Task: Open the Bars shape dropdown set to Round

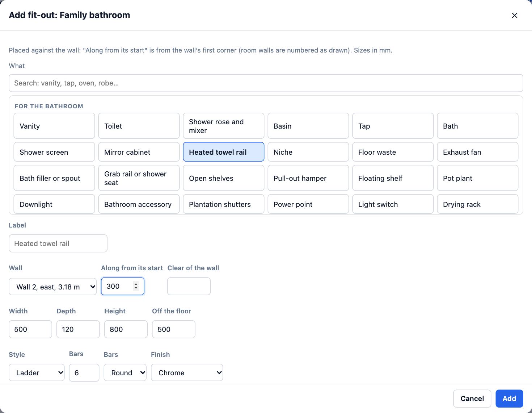Action: click(125, 372)
